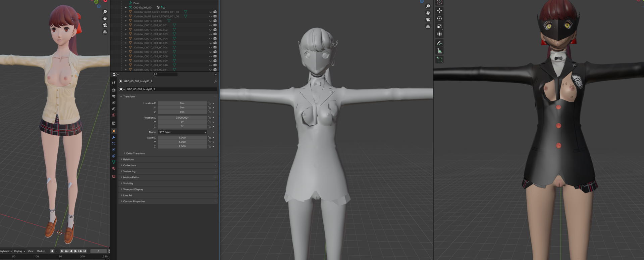This screenshot has width=644, height=260.
Task: Open the World properties tab
Action: 114,115
